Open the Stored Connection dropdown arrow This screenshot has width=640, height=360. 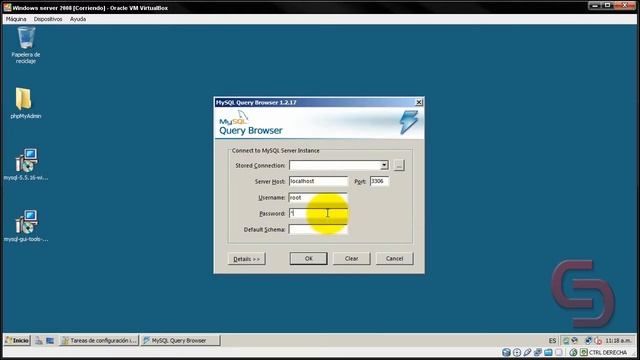pos(384,165)
